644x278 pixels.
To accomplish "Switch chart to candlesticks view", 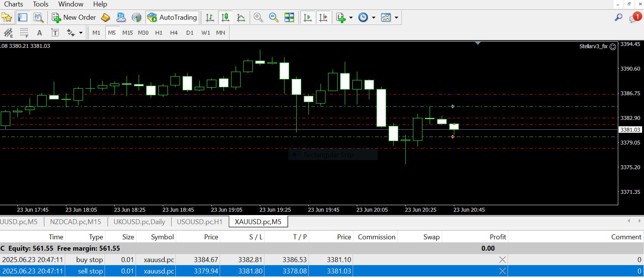I will (x=225, y=17).
